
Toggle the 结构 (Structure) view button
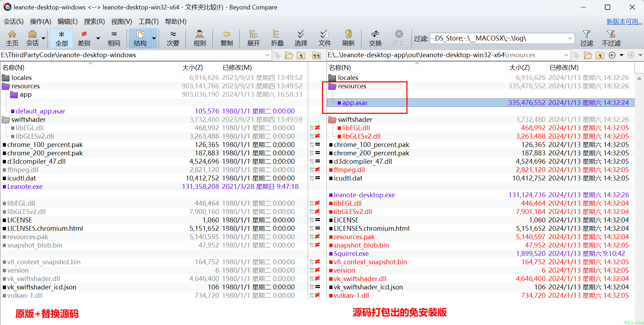(x=140, y=38)
